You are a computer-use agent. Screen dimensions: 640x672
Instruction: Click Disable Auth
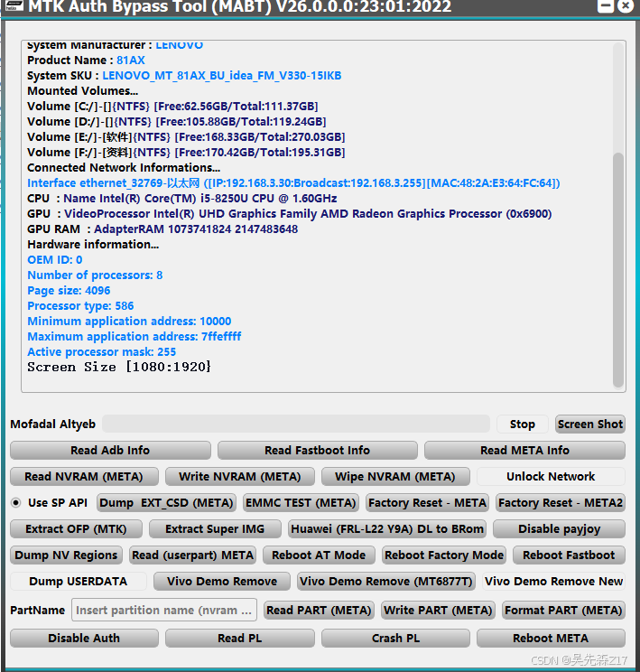[84, 638]
